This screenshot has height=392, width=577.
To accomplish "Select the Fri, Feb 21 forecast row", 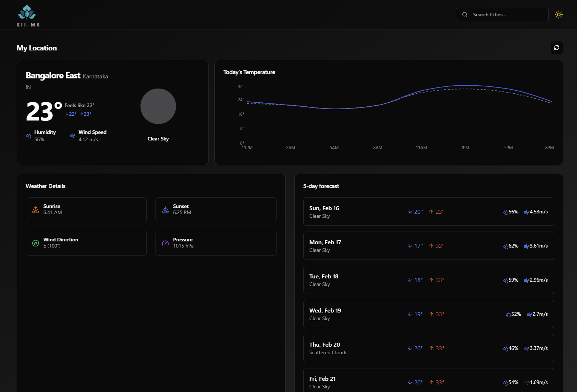I will point(429,380).
